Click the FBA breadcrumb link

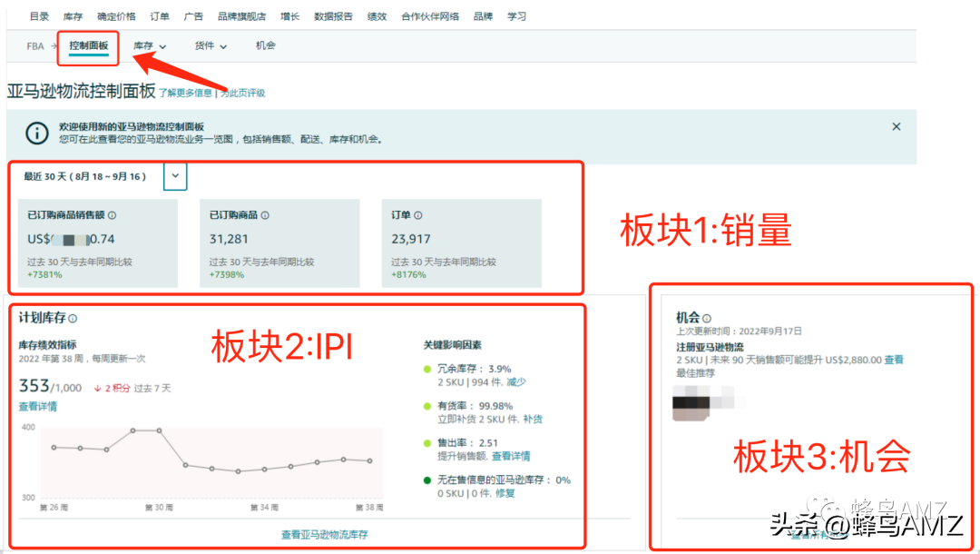tap(35, 46)
